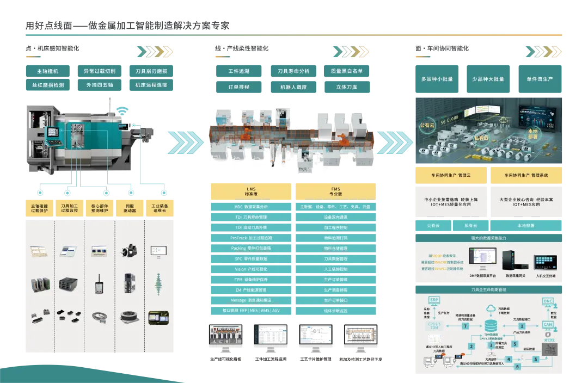The width and height of the screenshot is (588, 383).
Task: Select the FMS 专业版 column header
Action: 336,191
